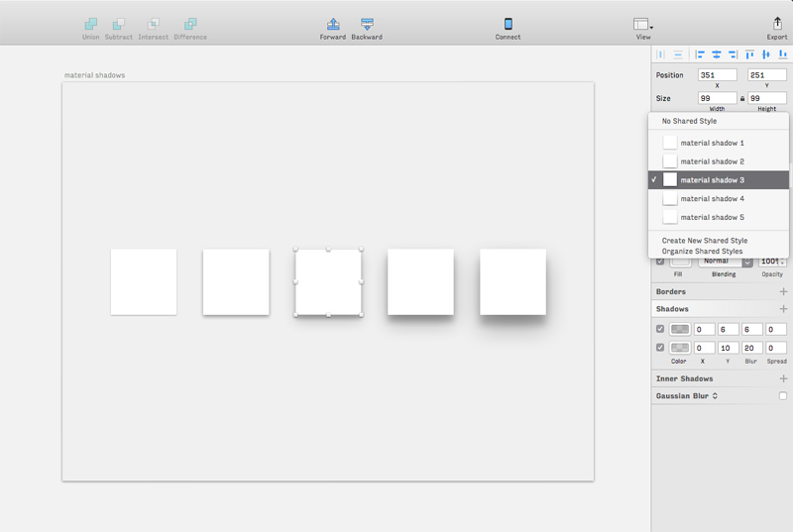Toggle the Fill enabled checkbox

point(660,262)
